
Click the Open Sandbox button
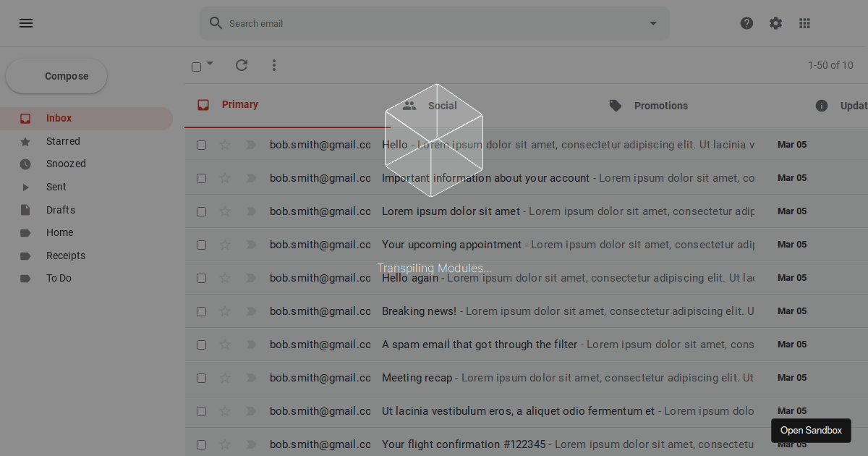coord(811,430)
